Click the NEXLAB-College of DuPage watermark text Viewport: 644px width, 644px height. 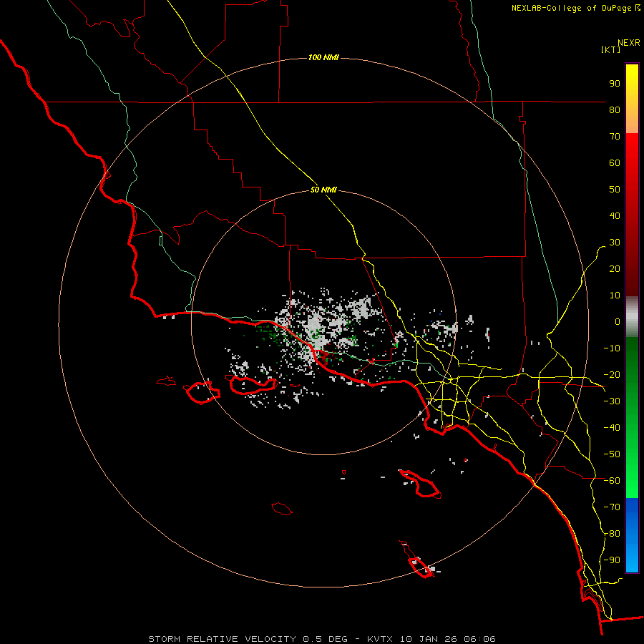click(572, 8)
